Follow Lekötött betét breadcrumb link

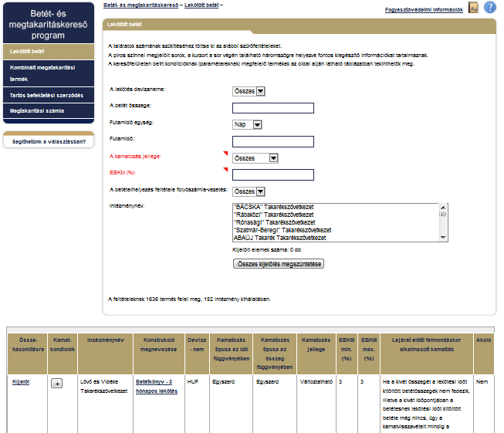201,5
